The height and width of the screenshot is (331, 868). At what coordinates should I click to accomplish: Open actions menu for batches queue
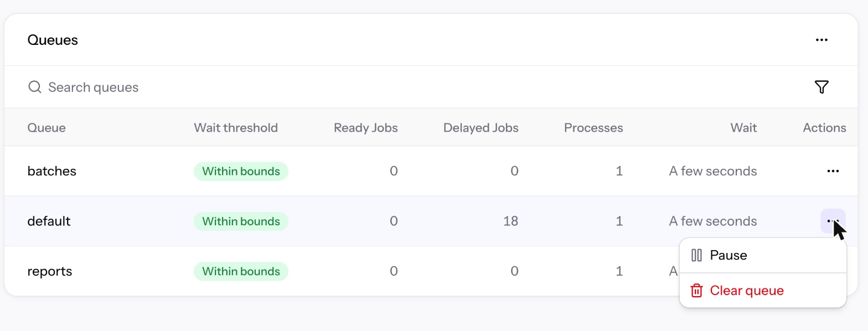(833, 171)
